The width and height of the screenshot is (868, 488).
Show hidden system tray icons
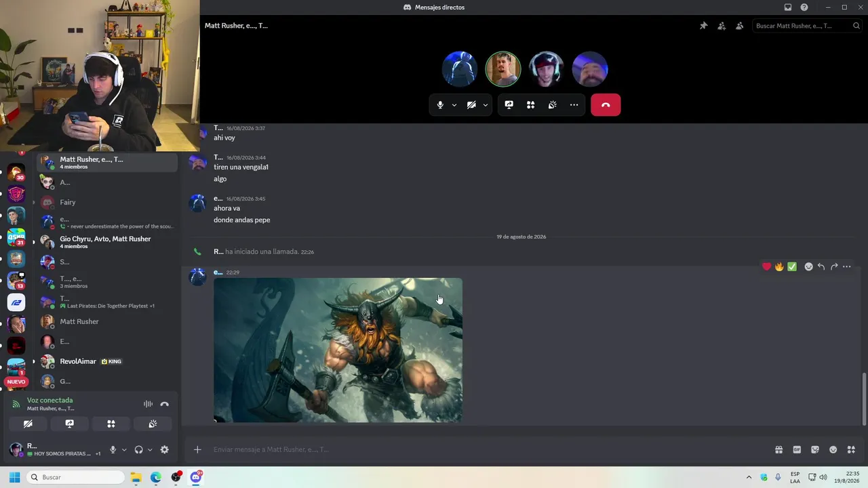(749, 477)
